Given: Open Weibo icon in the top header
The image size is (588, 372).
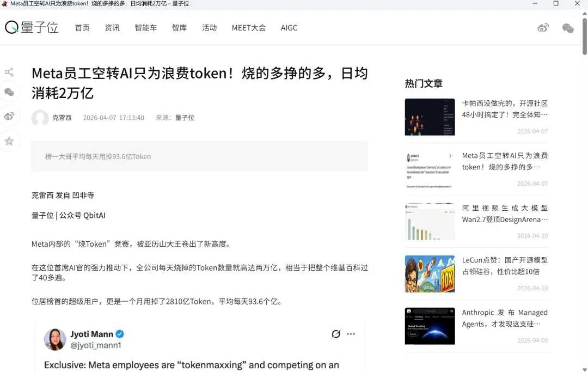Looking at the screenshot, I should tap(543, 28).
